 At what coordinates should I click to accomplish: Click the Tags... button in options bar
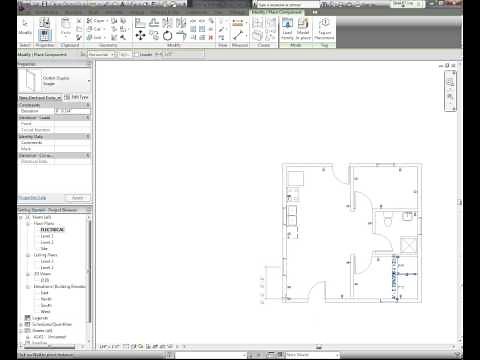pyautogui.click(x=124, y=54)
